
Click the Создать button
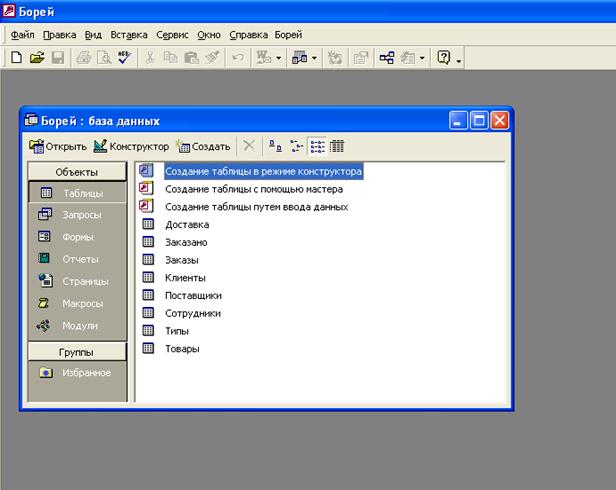[203, 147]
